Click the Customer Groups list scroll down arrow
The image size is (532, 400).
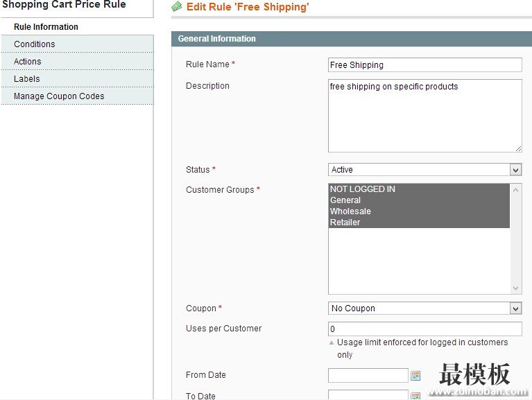[x=516, y=288]
